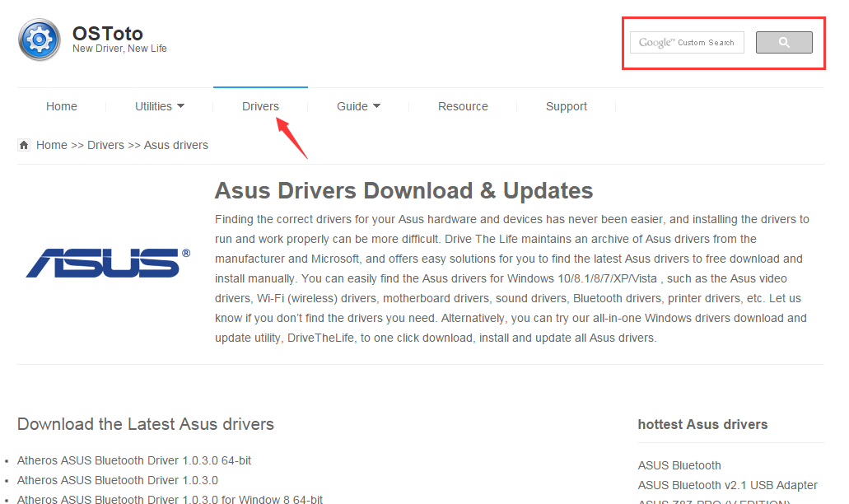Click the OSToto site title text
849x504 pixels.
(108, 34)
